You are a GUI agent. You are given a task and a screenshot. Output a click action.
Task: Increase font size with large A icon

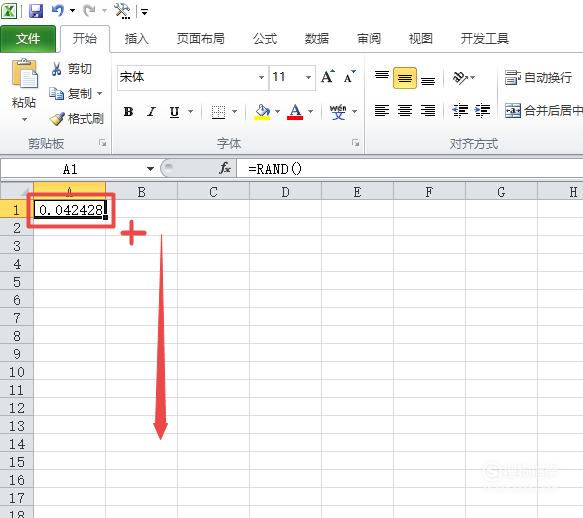pyautogui.click(x=328, y=77)
